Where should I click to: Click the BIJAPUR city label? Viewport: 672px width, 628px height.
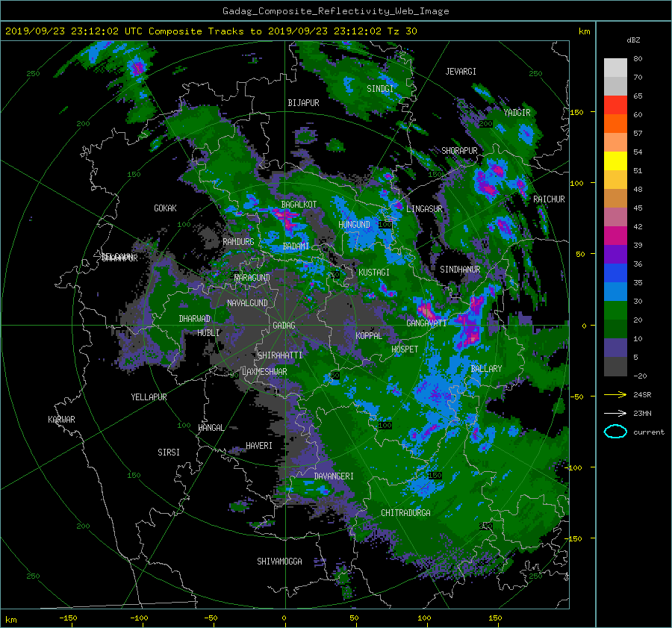[x=303, y=103]
